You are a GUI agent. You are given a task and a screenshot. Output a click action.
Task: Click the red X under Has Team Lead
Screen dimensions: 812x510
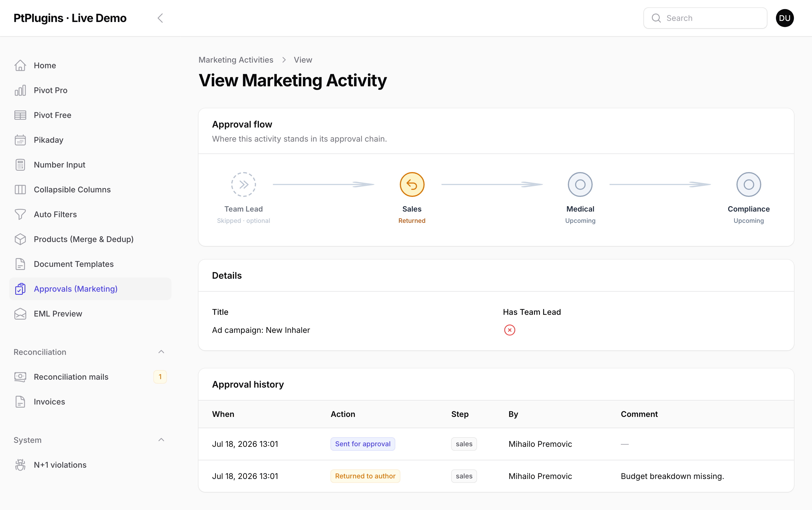pos(510,330)
